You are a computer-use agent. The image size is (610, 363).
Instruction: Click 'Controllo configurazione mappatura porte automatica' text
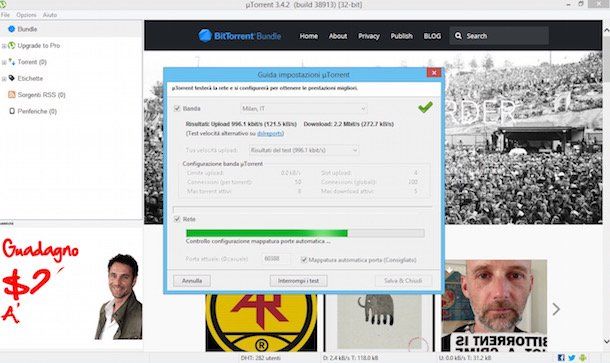(258, 241)
